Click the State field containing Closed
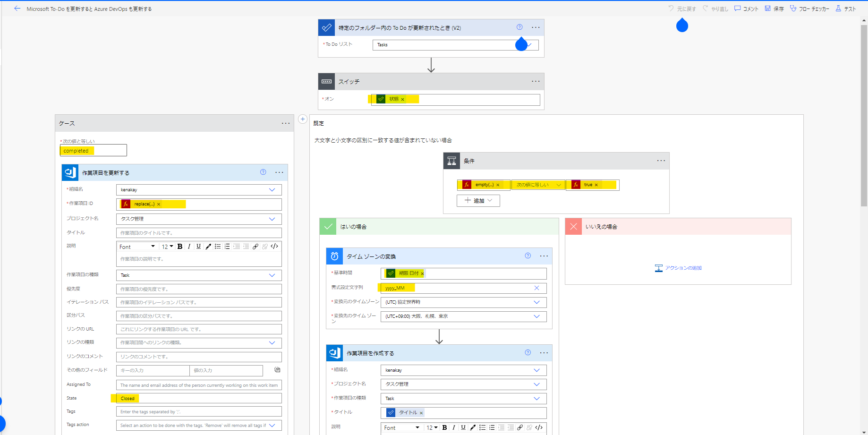 [x=198, y=398]
